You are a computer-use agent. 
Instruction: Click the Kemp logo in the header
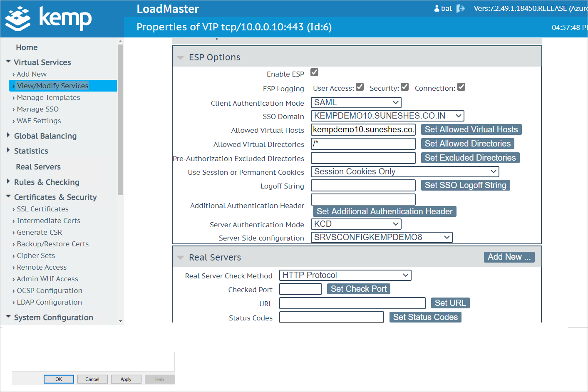pos(48,18)
